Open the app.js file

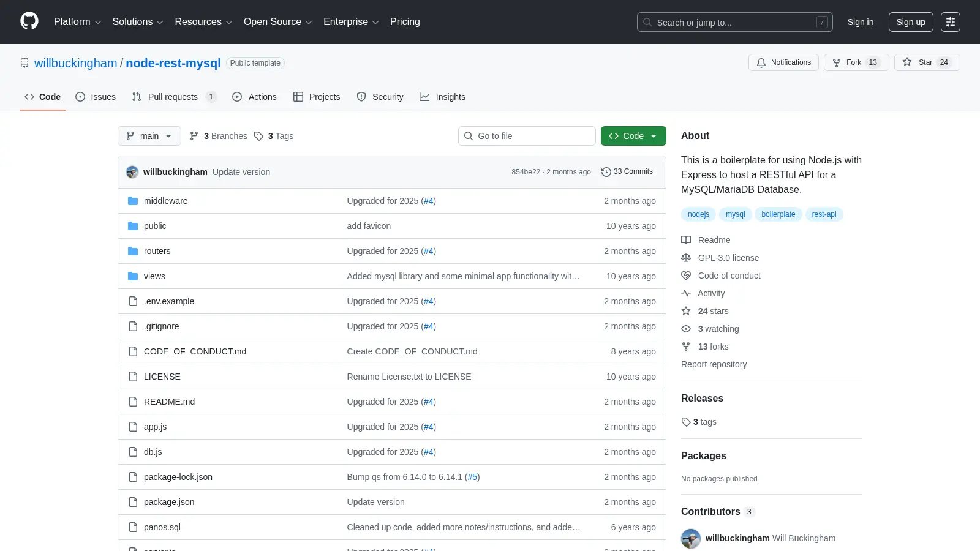(x=155, y=427)
